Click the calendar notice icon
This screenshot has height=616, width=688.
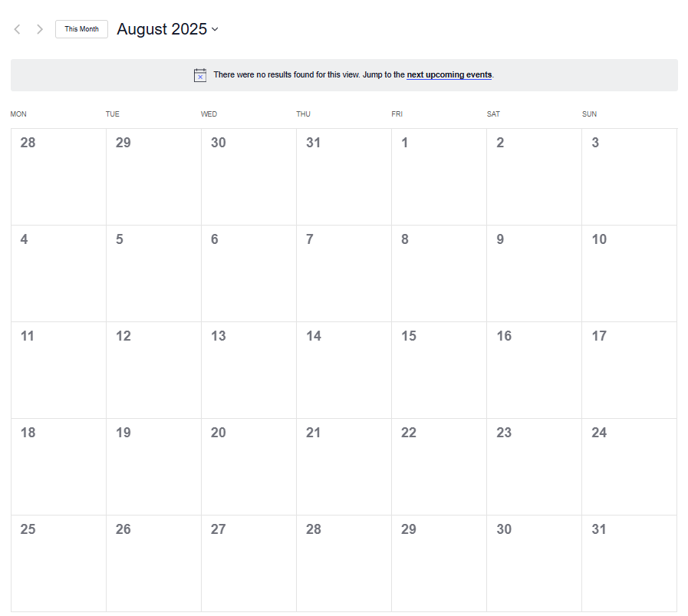[x=200, y=75]
